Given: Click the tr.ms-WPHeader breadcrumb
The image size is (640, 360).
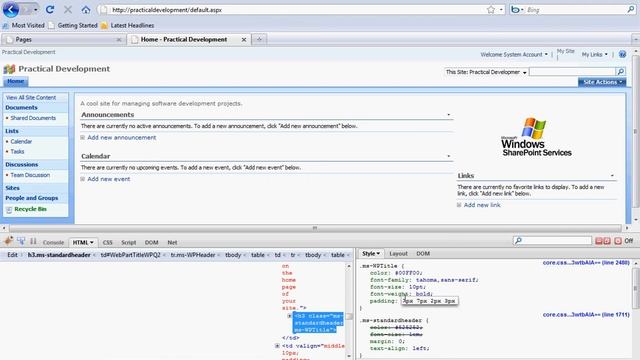Looking at the screenshot, I should (x=193, y=255).
